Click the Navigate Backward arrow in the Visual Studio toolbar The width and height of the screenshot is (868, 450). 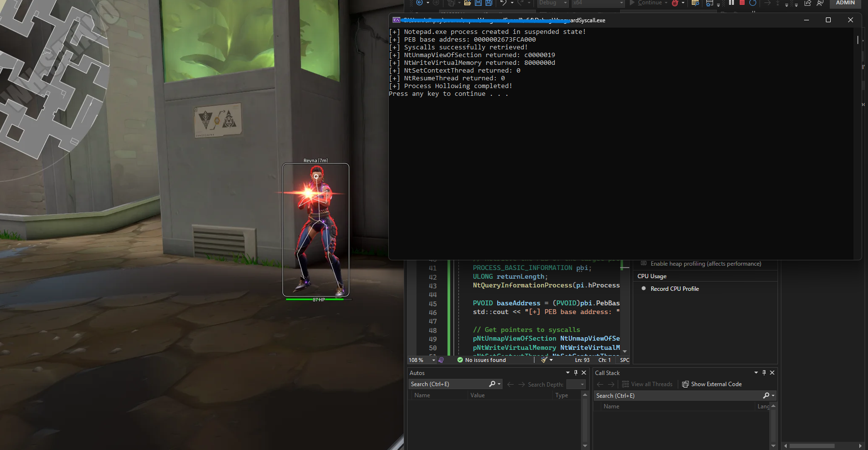coord(419,2)
